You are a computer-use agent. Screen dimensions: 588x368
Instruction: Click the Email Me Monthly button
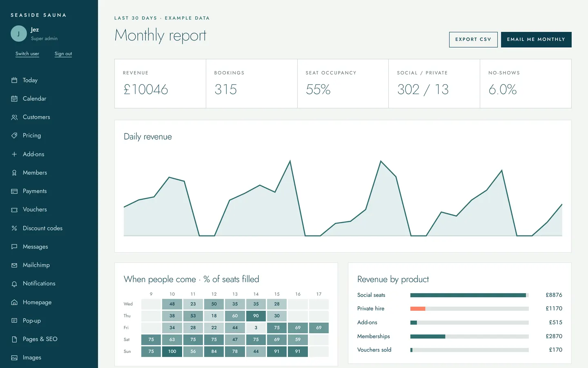[x=536, y=40]
